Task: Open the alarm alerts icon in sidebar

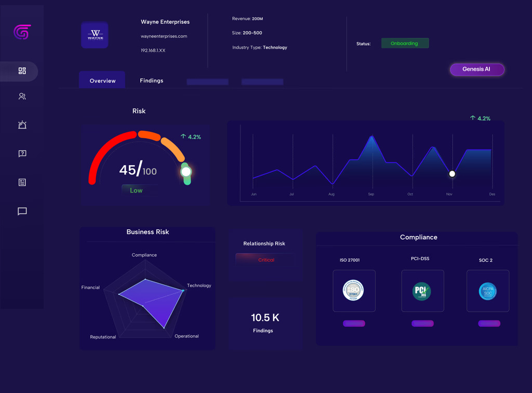Action: pyautogui.click(x=22, y=125)
